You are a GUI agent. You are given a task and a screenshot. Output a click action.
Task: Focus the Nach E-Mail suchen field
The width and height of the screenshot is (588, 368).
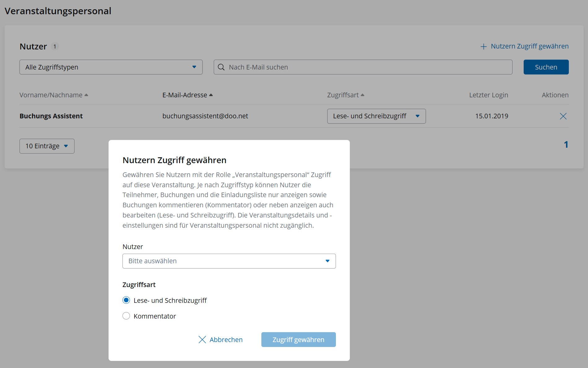(x=368, y=67)
